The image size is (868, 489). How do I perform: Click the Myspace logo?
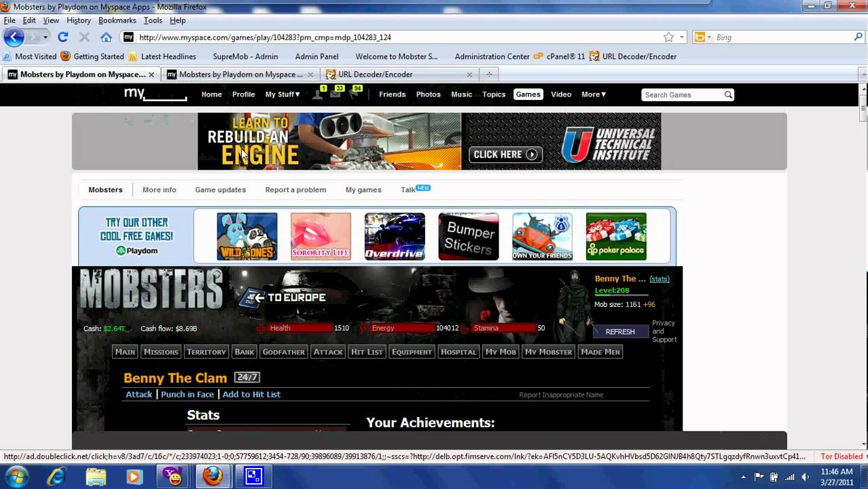(x=155, y=94)
